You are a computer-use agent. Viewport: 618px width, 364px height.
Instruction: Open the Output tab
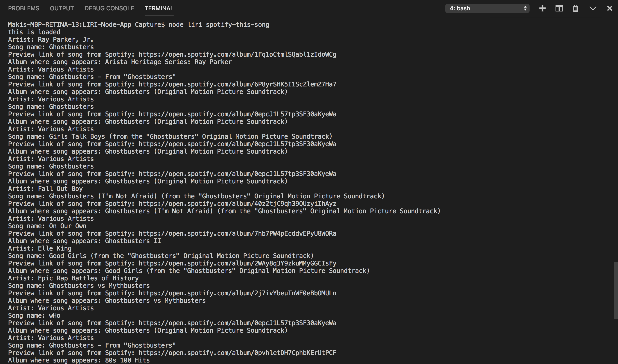(62, 8)
